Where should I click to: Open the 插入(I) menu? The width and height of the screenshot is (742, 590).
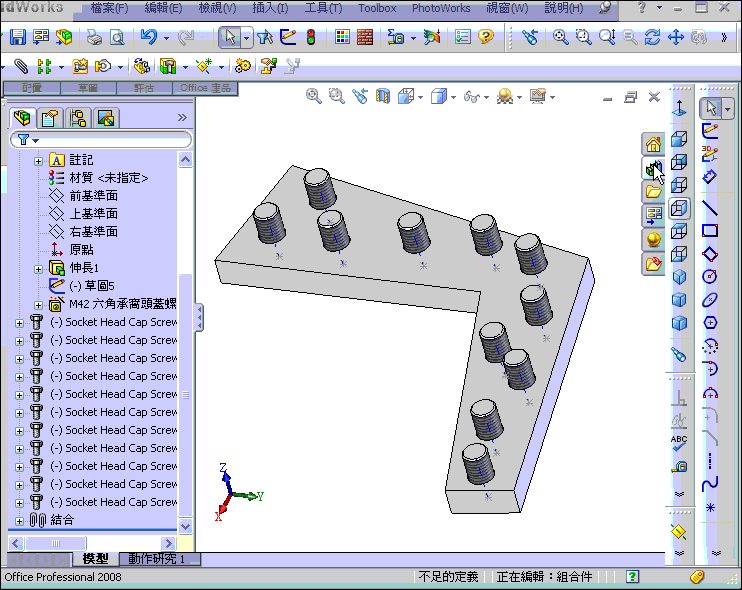coord(270,8)
